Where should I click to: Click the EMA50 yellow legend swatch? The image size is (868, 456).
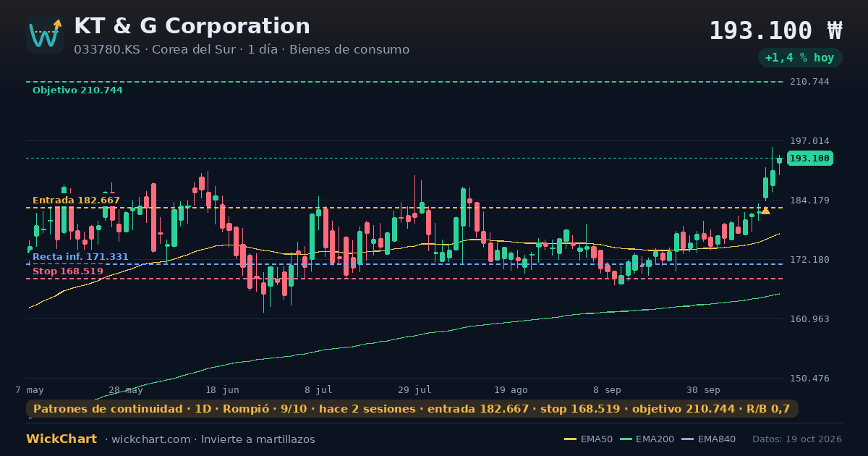click(570, 439)
